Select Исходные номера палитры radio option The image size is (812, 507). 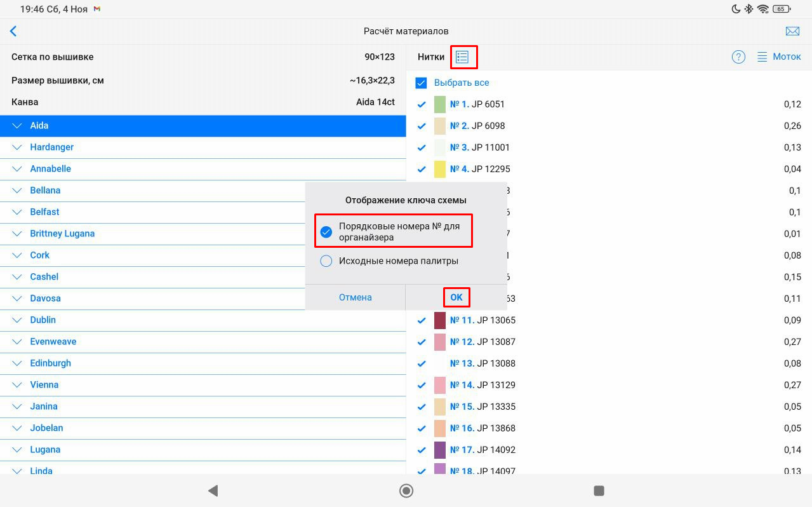click(x=326, y=261)
